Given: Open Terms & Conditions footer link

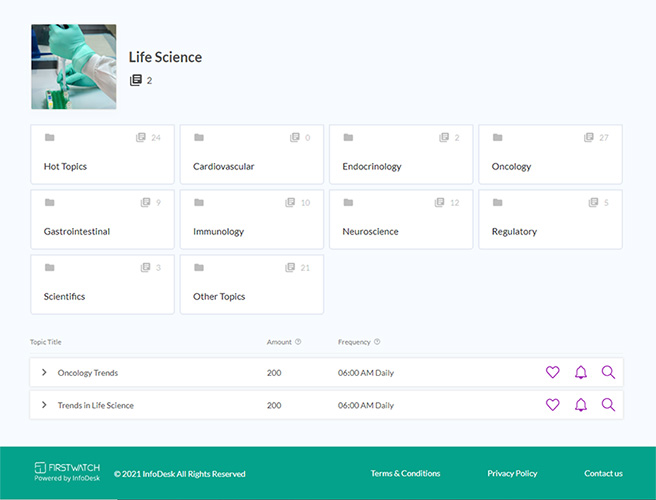Looking at the screenshot, I should [405, 473].
